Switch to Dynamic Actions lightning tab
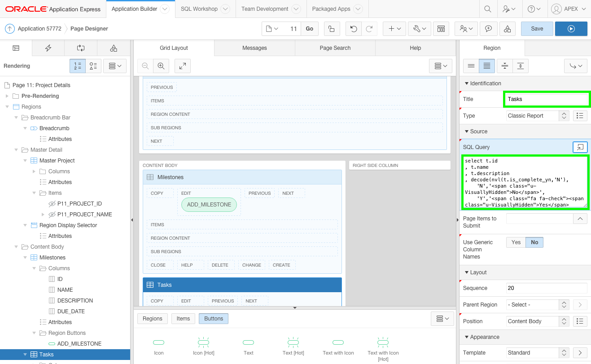The width and height of the screenshot is (591, 364). 48,48
